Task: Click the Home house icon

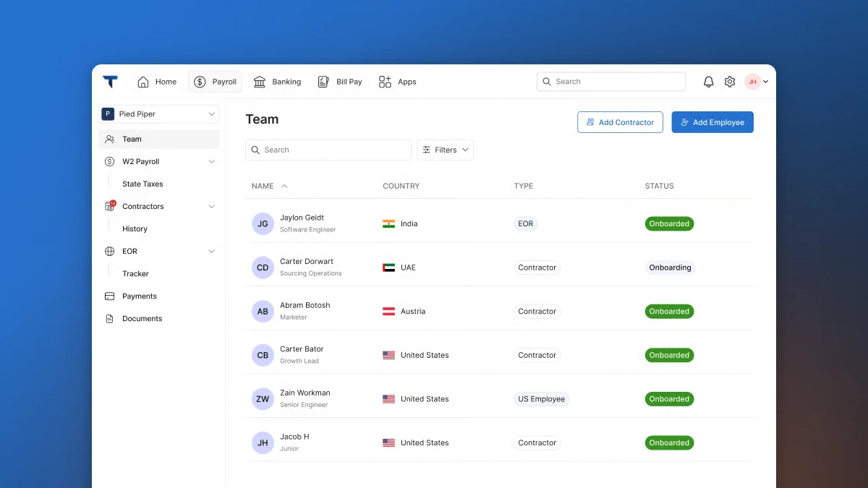Action: pos(143,82)
